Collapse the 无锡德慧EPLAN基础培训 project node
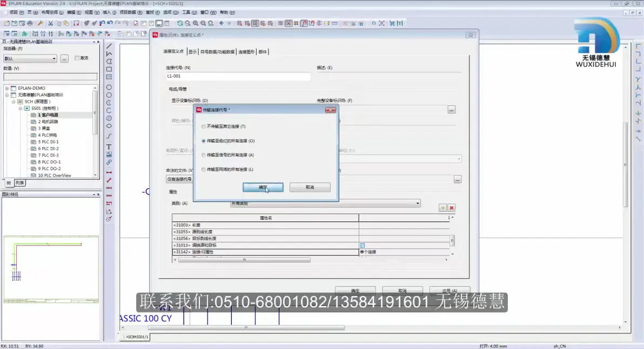The width and height of the screenshot is (644, 349). point(6,95)
